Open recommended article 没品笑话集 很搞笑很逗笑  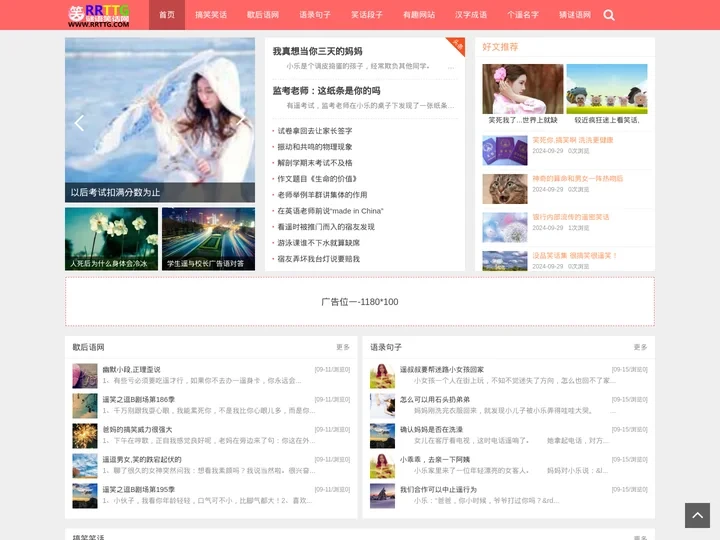574,256
